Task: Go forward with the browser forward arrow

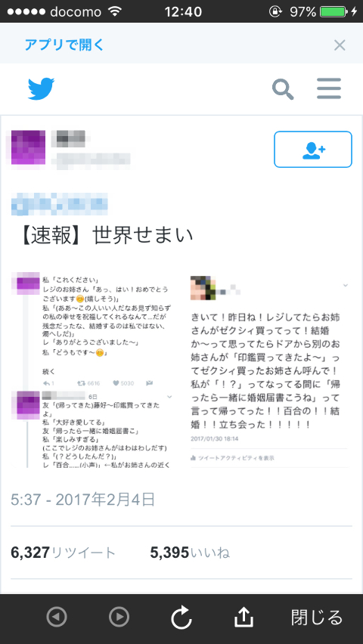Action: pyautogui.click(x=119, y=617)
